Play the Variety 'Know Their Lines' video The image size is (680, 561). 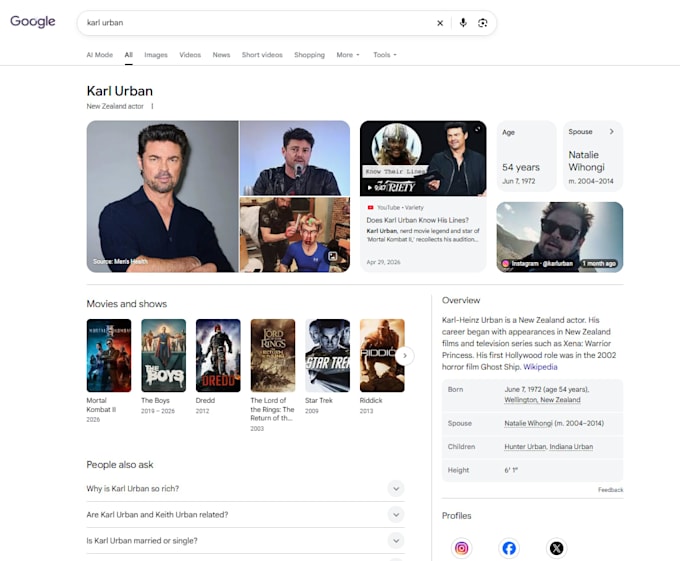[x=423, y=159]
